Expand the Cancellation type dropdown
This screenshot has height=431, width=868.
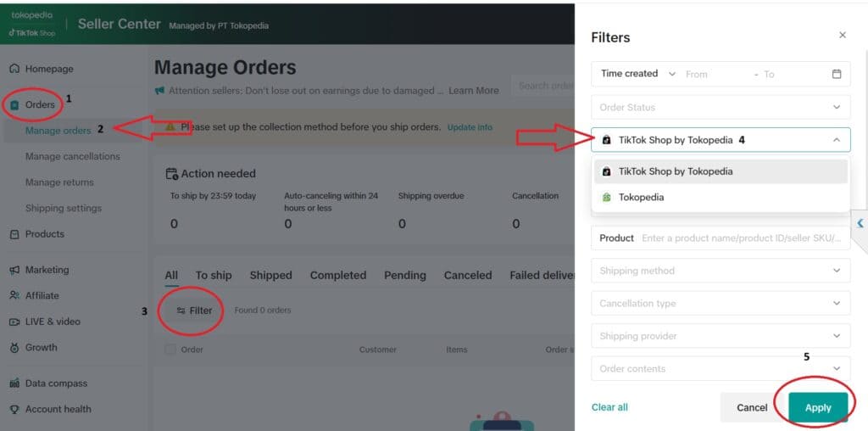click(721, 303)
